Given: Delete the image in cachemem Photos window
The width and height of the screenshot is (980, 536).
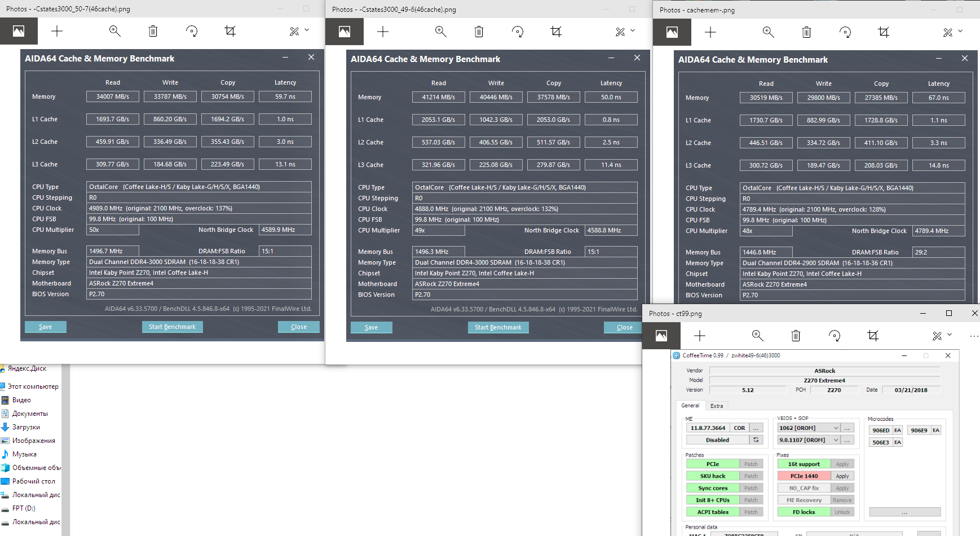Looking at the screenshot, I should [x=806, y=32].
